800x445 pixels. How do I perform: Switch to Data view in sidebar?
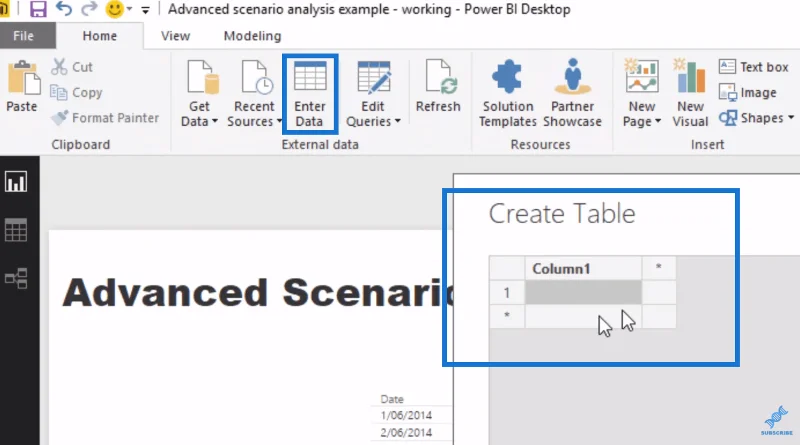pos(16,230)
